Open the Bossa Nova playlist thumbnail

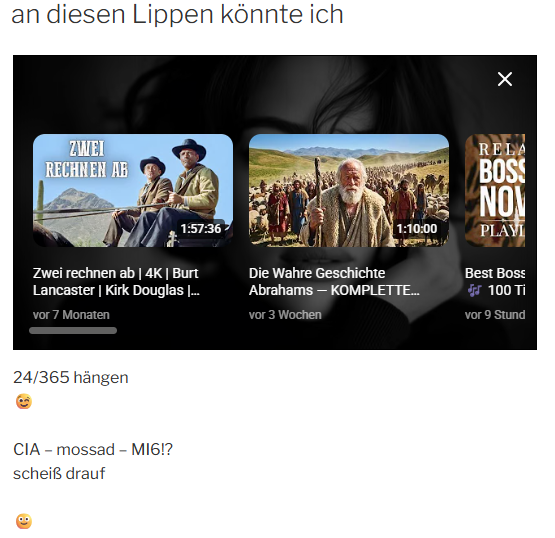[495, 190]
